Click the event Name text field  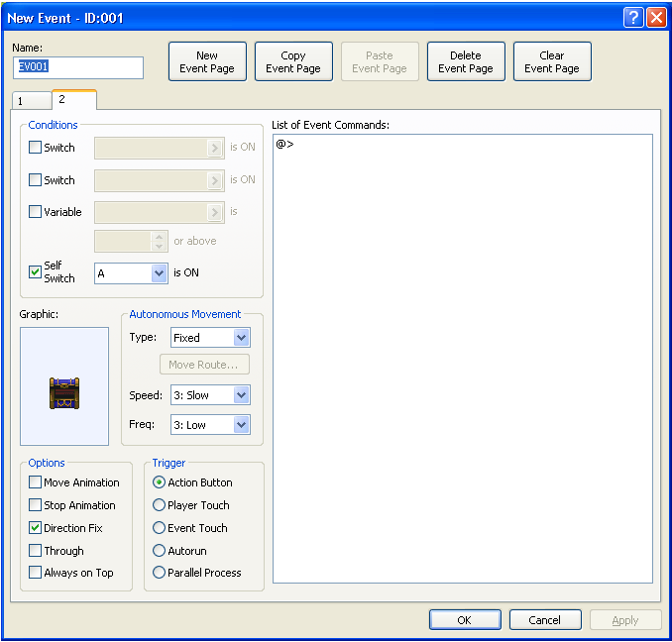point(79,67)
